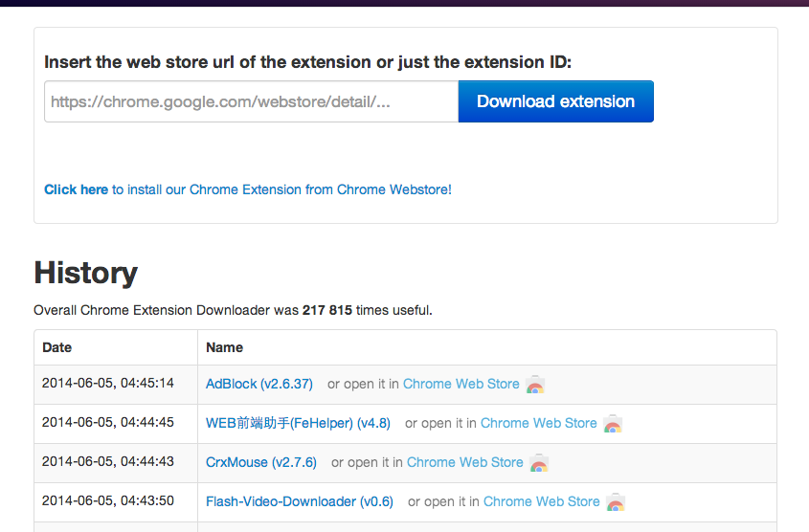Image resolution: width=809 pixels, height=532 pixels.
Task: Open the CrxMouse (v2.7.6) download link
Action: tap(261, 462)
